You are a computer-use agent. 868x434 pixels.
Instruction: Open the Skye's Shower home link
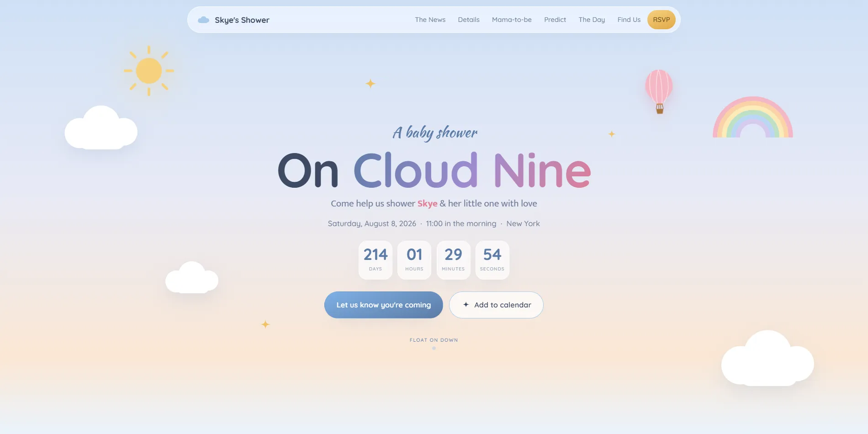tap(233, 20)
